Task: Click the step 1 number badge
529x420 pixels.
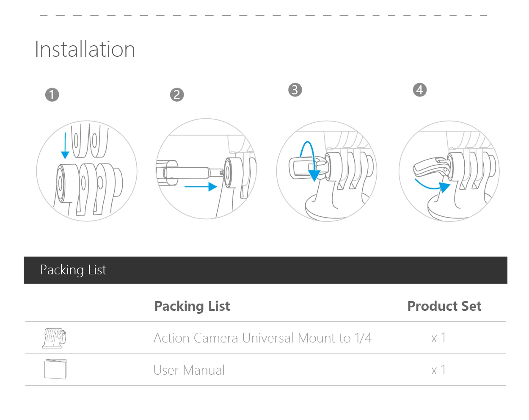Action: point(52,94)
